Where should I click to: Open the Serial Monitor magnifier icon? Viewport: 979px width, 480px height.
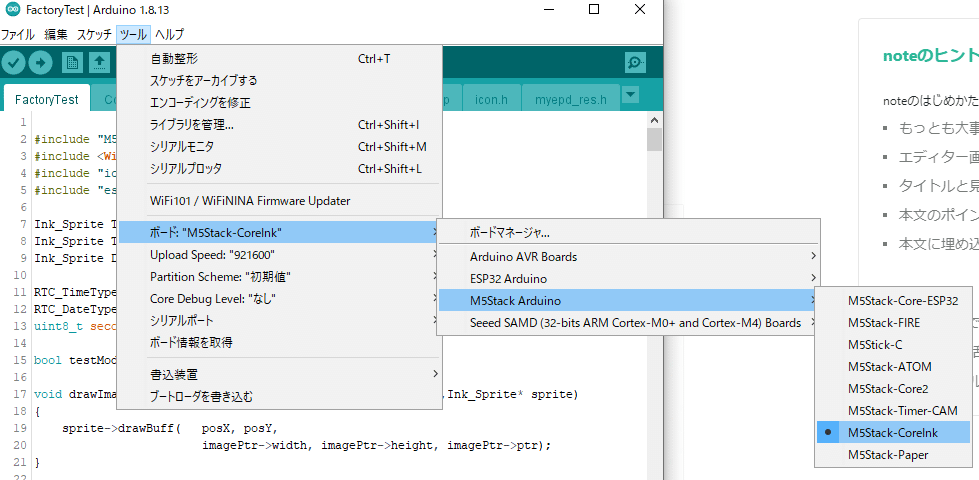[636, 62]
